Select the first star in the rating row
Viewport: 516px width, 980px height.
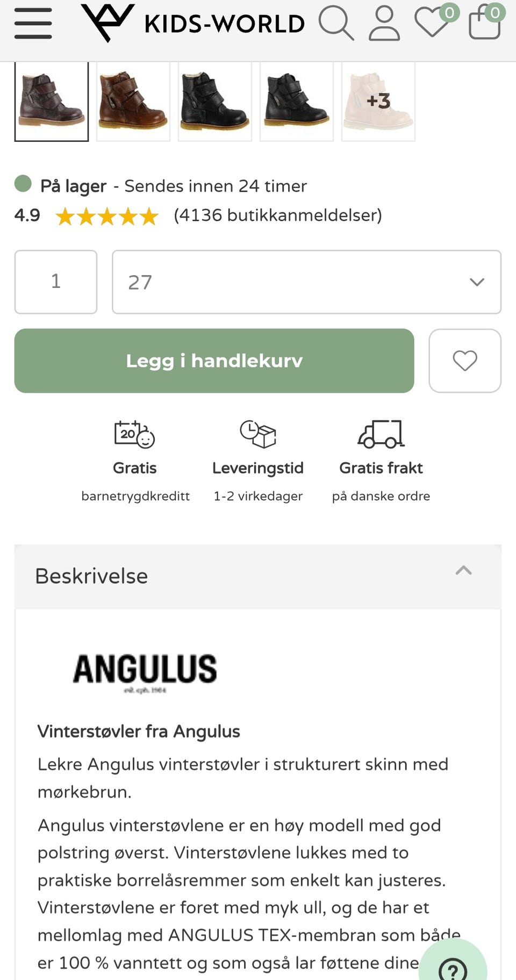(63, 217)
